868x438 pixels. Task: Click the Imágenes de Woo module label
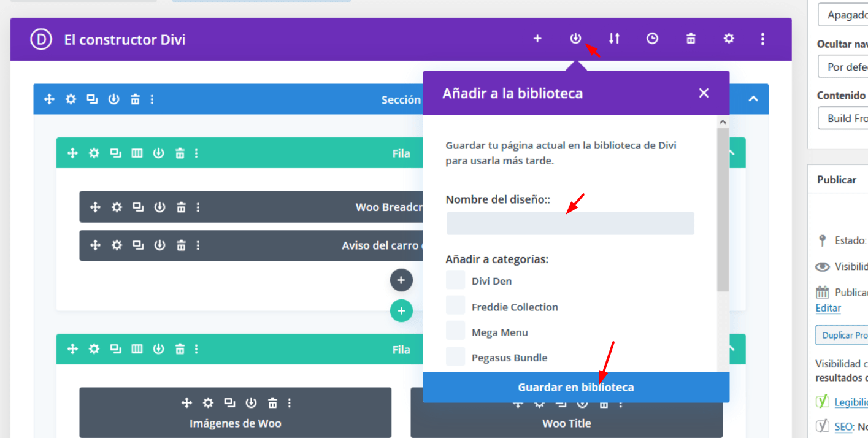[x=235, y=423]
